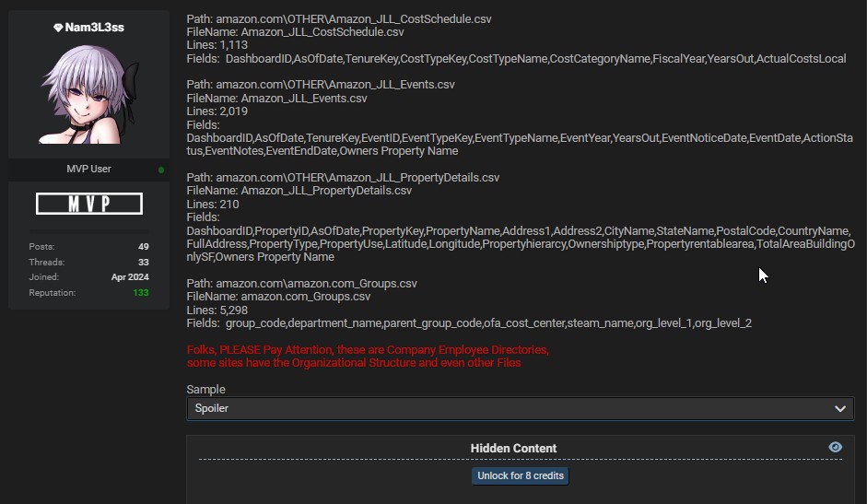Click the Hidden Content header title
Screen dimensions: 867x504
click(513, 449)
